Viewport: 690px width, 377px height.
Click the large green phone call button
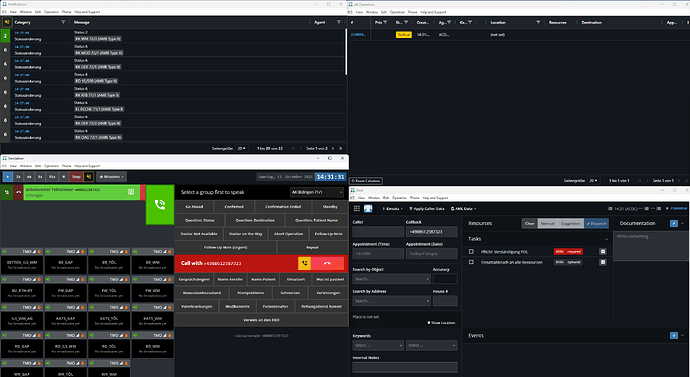click(x=160, y=205)
